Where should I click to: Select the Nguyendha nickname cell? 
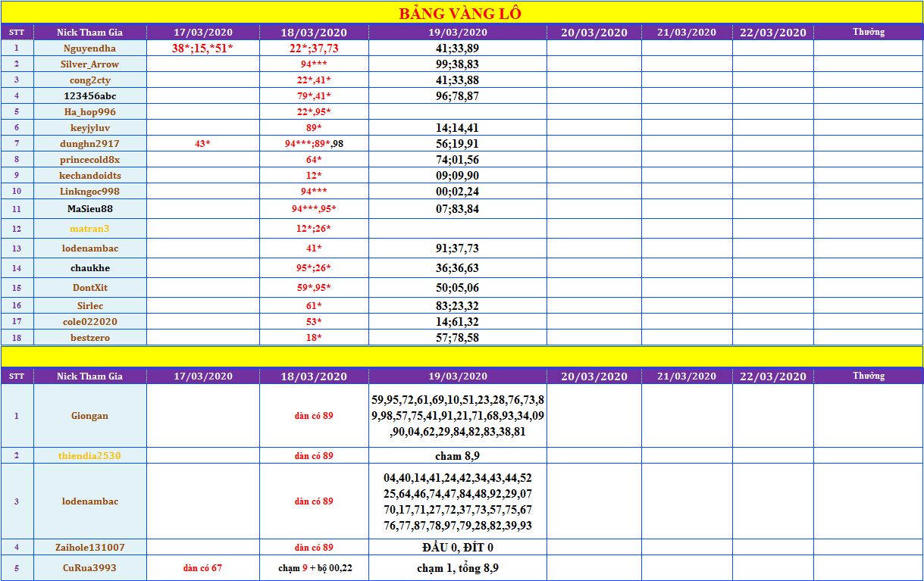(x=89, y=48)
